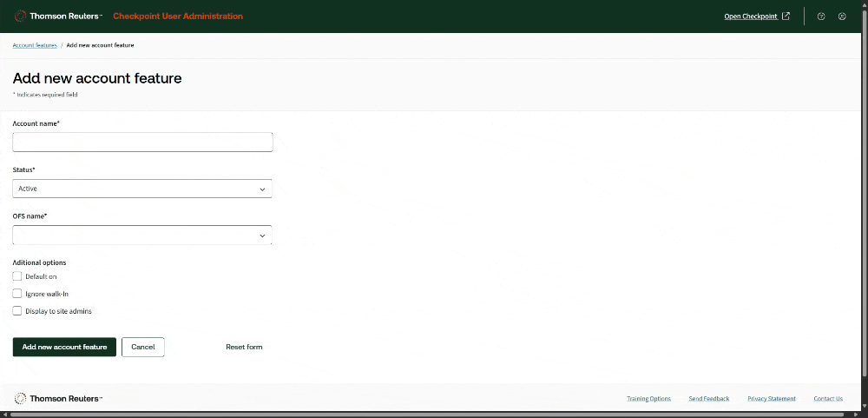Check Display to site admins
The height and width of the screenshot is (418, 868).
point(17,311)
